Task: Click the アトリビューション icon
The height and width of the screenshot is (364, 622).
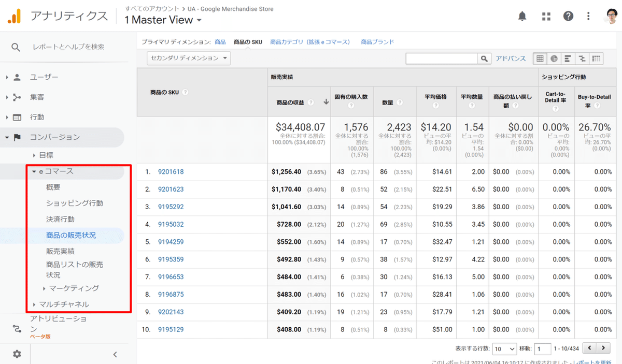Action: click(x=17, y=329)
